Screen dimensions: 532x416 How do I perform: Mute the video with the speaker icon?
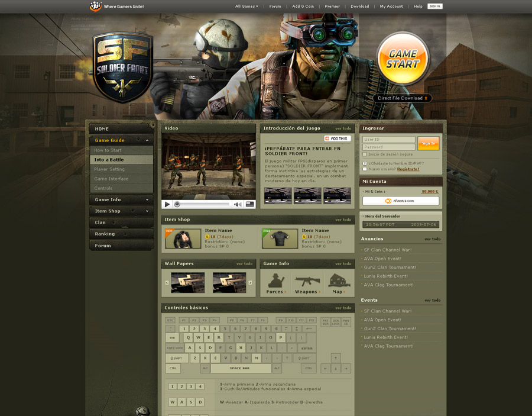[x=238, y=204]
